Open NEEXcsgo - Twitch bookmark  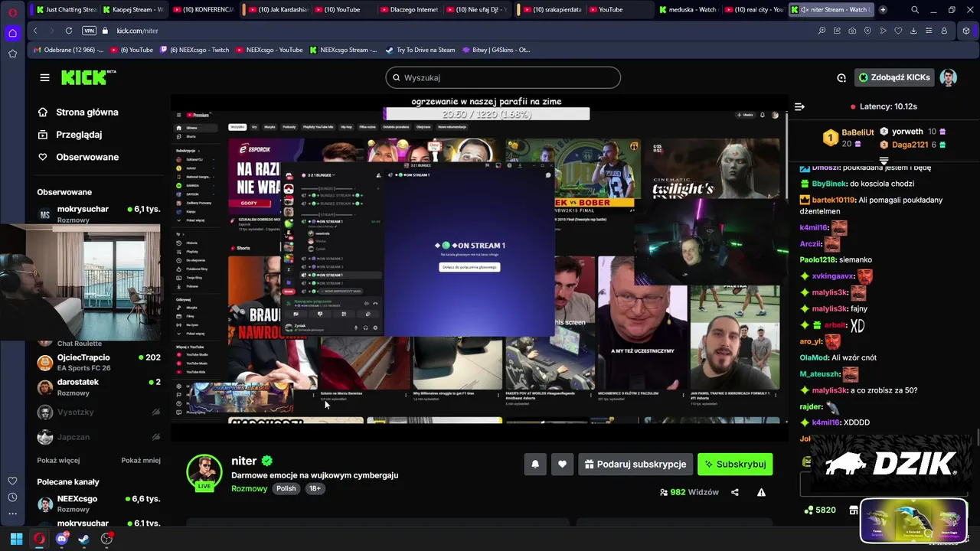coord(194,50)
